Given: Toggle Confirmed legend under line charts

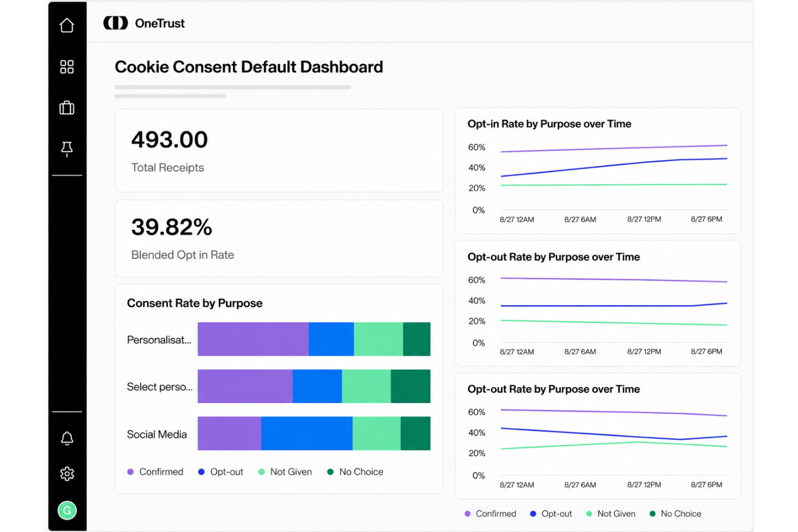Looking at the screenshot, I should 491,514.
